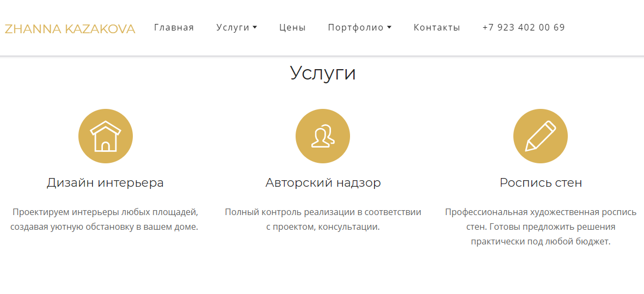The image size is (644, 294).
Task: Open the Дизайн интерьера heading
Action: [x=105, y=183]
